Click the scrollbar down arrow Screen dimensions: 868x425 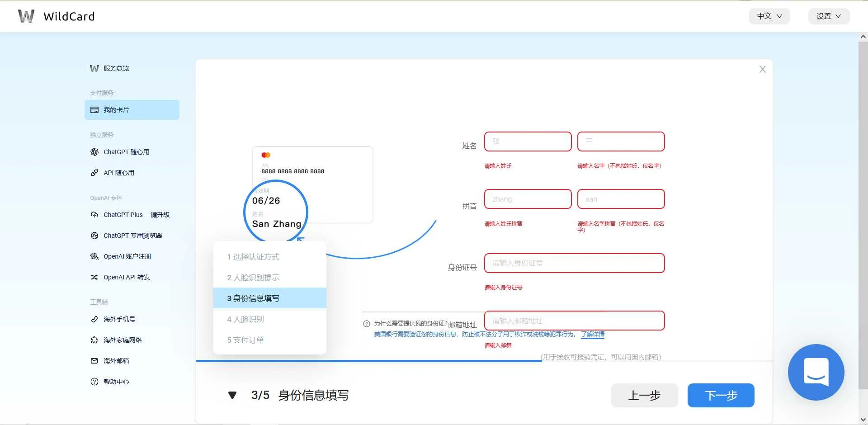[x=863, y=420]
